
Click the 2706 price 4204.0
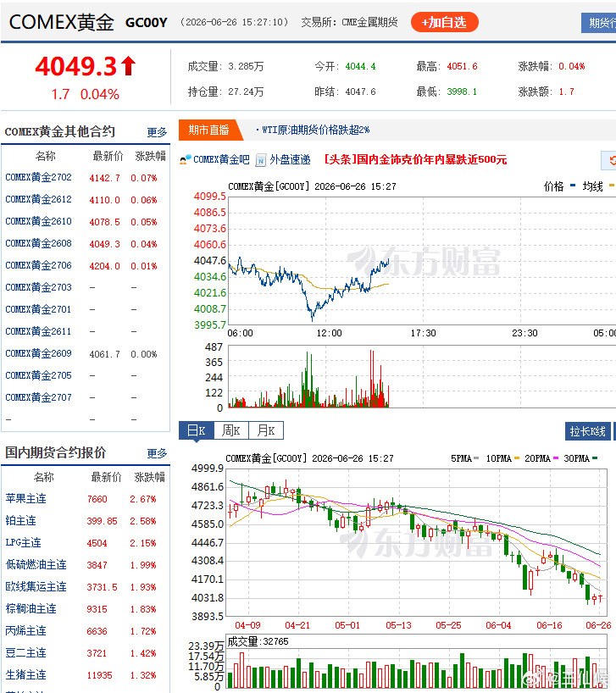(x=105, y=266)
